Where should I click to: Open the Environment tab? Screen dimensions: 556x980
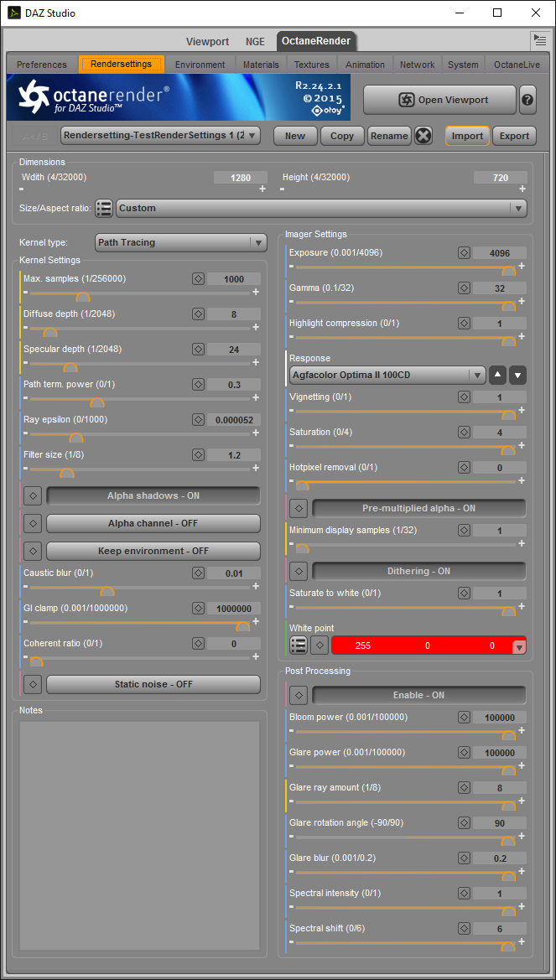click(200, 65)
